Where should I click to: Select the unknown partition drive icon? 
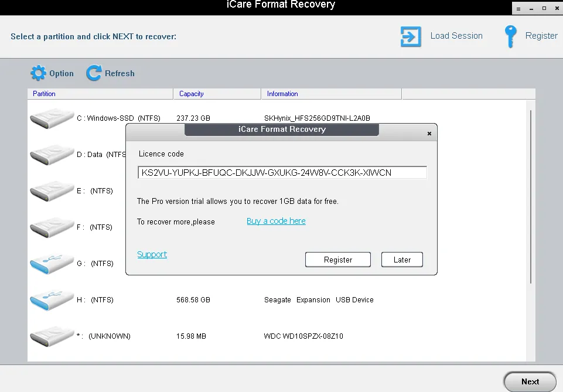click(x=52, y=336)
